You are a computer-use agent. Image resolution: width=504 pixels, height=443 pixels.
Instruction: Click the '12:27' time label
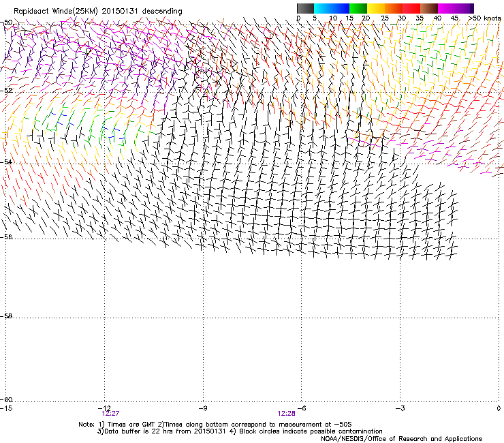110,414
